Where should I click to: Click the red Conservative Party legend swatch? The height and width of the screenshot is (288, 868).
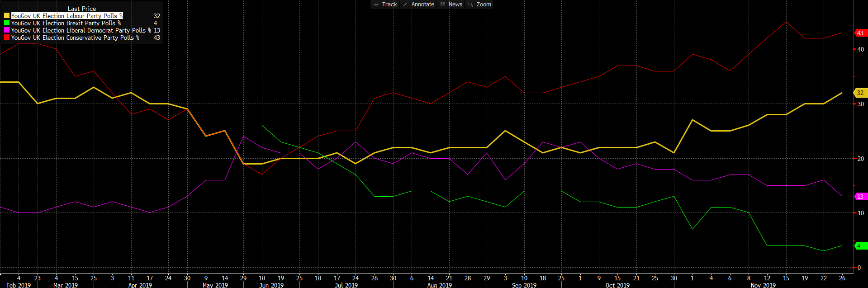coord(7,38)
